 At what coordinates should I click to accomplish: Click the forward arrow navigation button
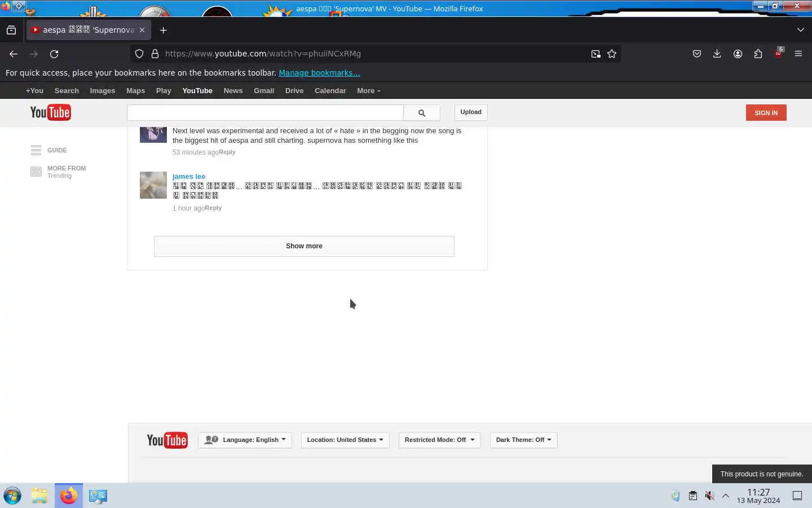pyautogui.click(x=34, y=54)
